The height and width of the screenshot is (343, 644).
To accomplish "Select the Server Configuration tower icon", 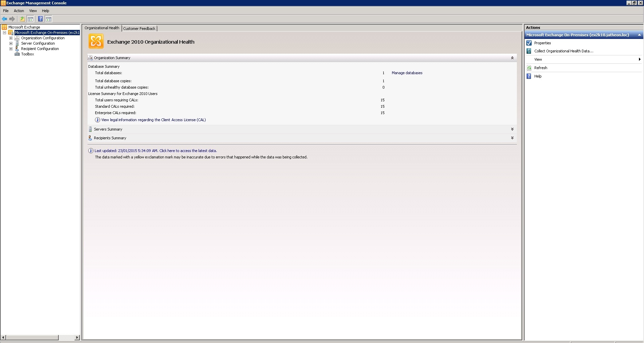I will [17, 43].
